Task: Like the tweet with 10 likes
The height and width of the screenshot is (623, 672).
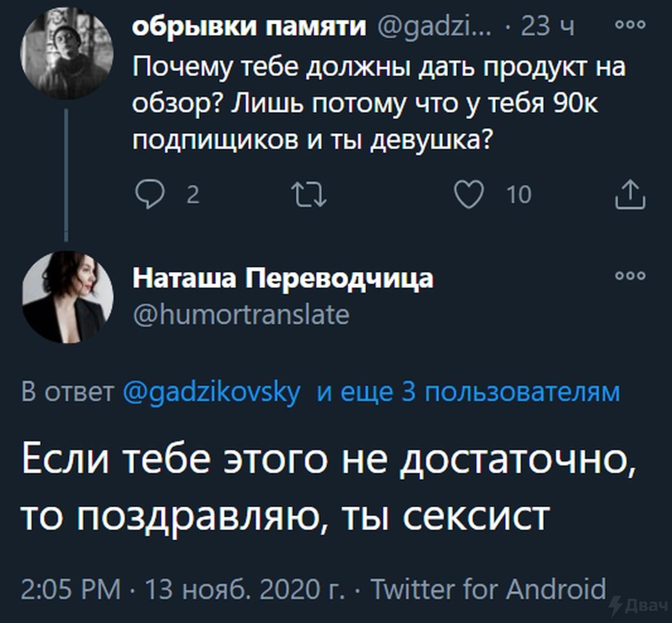Action: click(467, 195)
